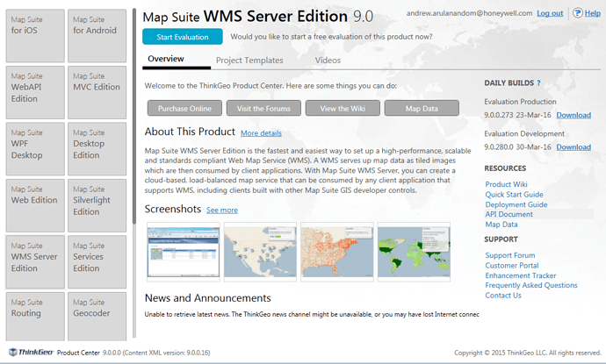Open the Help text link
This screenshot has height=364, width=606.
tap(593, 13)
